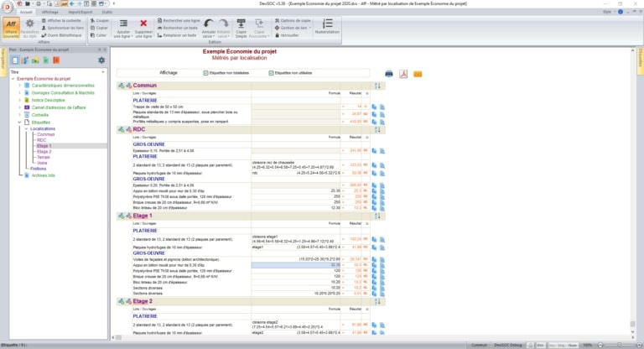
Task: Click the Ajouter une ligne icon
Action: 123,23
